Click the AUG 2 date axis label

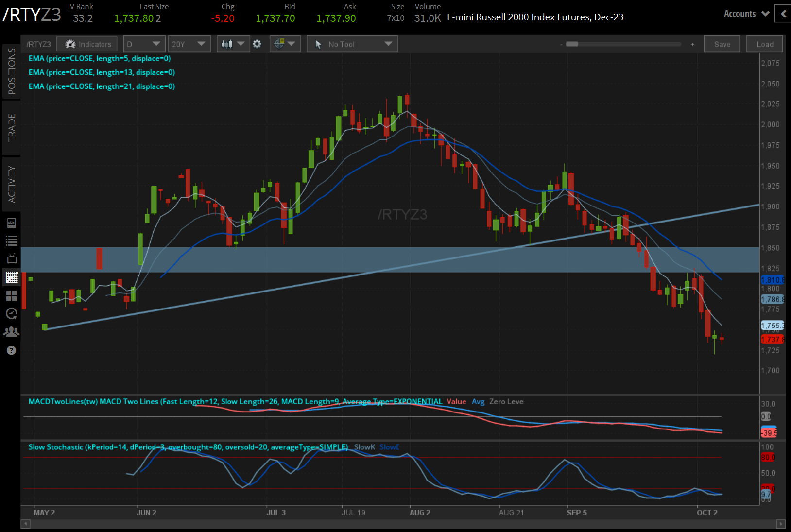click(x=420, y=513)
